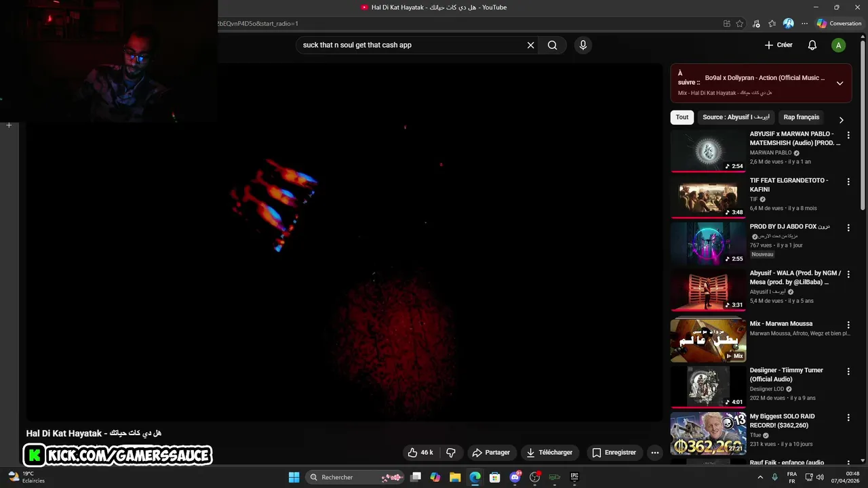The width and height of the screenshot is (868, 488).
Task: Select 'Rap français' filter chip
Action: pyautogui.click(x=802, y=117)
